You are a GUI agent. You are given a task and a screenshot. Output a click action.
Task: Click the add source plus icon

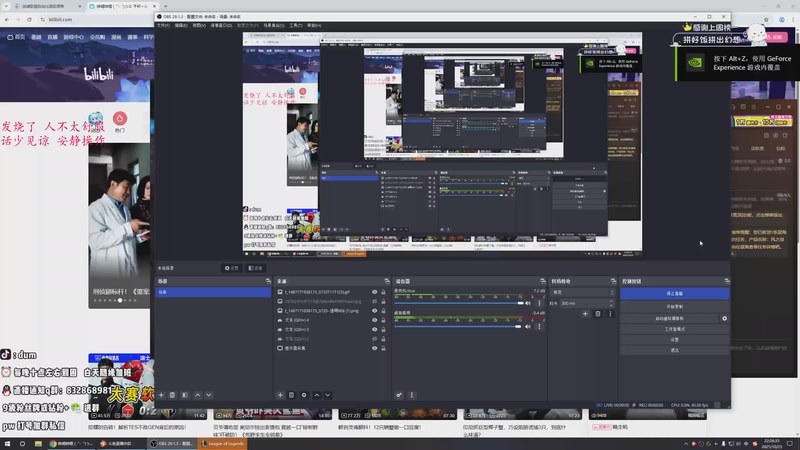[280, 395]
